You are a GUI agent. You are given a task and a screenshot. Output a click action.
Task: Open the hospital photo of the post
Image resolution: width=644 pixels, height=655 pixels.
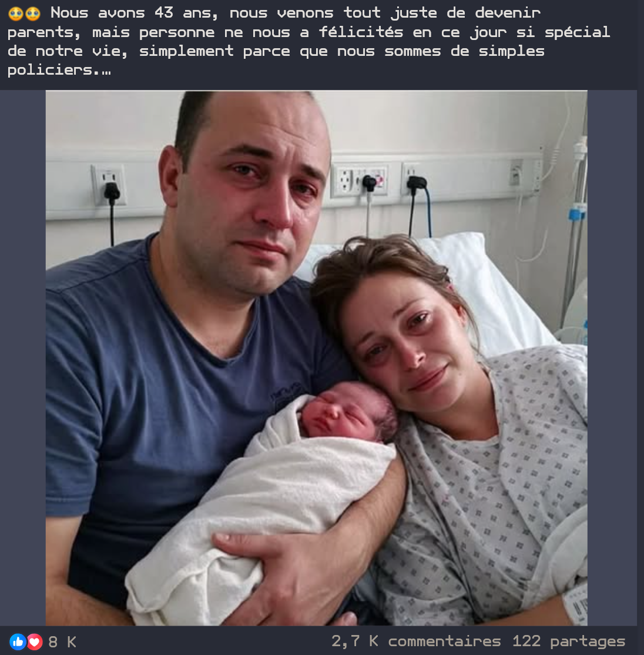[x=316, y=358]
